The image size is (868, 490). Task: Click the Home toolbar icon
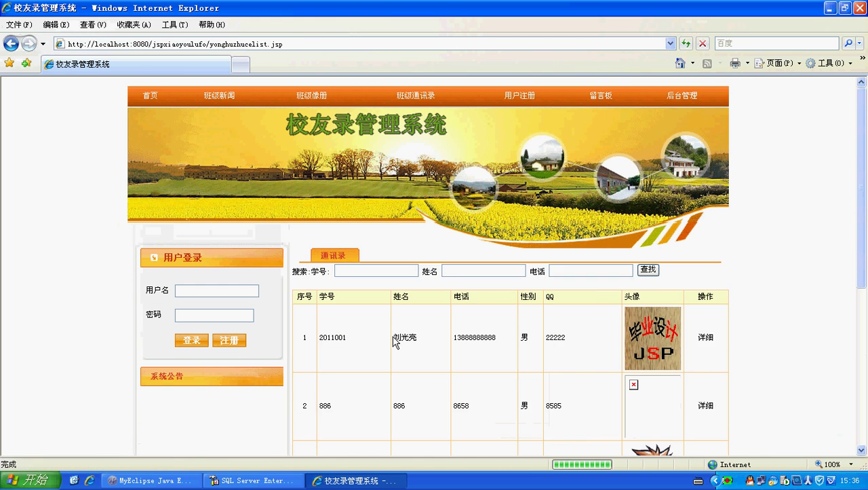(680, 63)
